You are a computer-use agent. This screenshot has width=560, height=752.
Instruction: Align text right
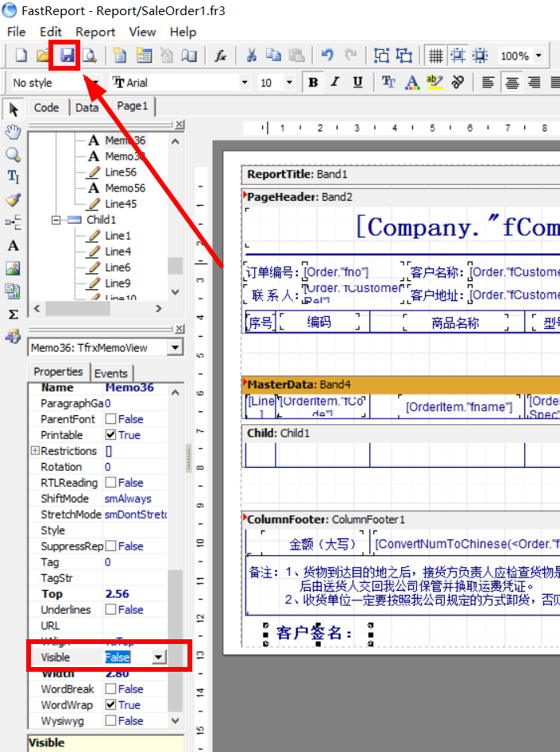click(534, 83)
